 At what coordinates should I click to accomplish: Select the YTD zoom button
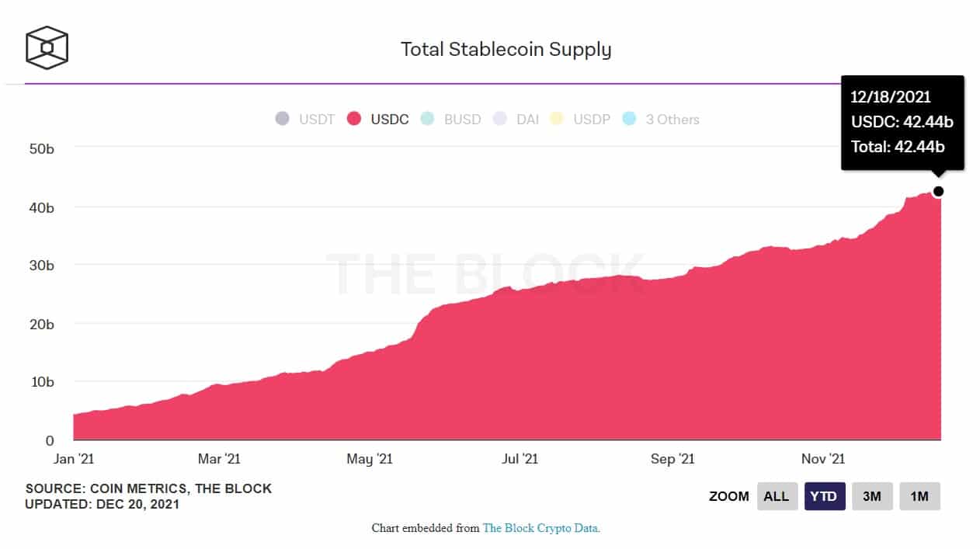tap(824, 496)
